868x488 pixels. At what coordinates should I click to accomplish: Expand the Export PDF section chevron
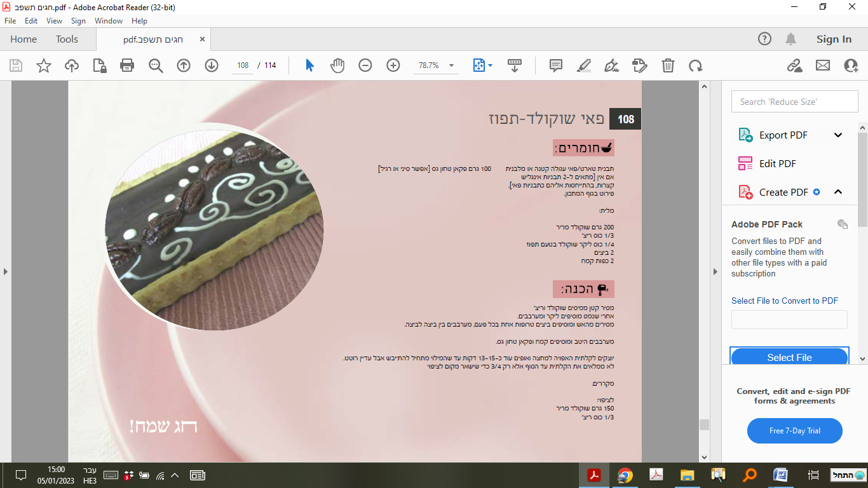click(x=838, y=135)
